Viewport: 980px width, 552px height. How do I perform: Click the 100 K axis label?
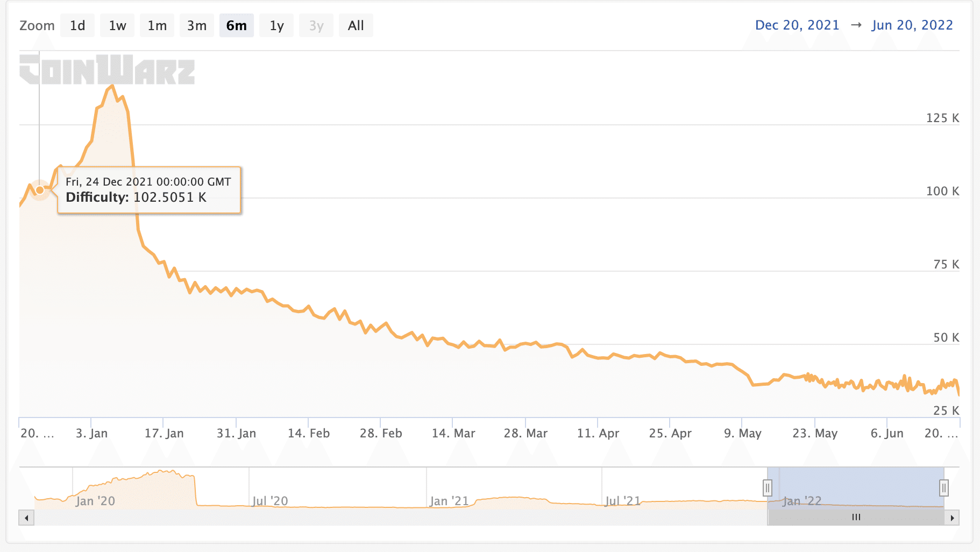coord(942,191)
